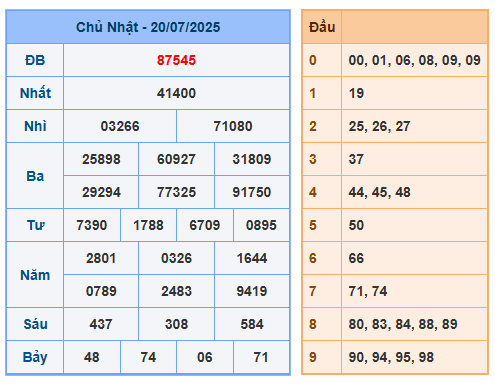The width and height of the screenshot is (495, 384).
Task: Click the Ba number 29294
Action: (x=101, y=192)
